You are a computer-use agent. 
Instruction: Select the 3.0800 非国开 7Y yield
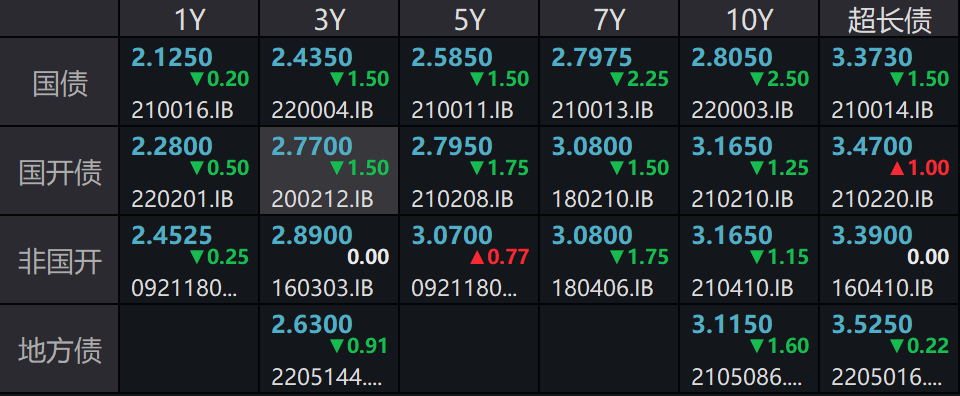pos(591,235)
